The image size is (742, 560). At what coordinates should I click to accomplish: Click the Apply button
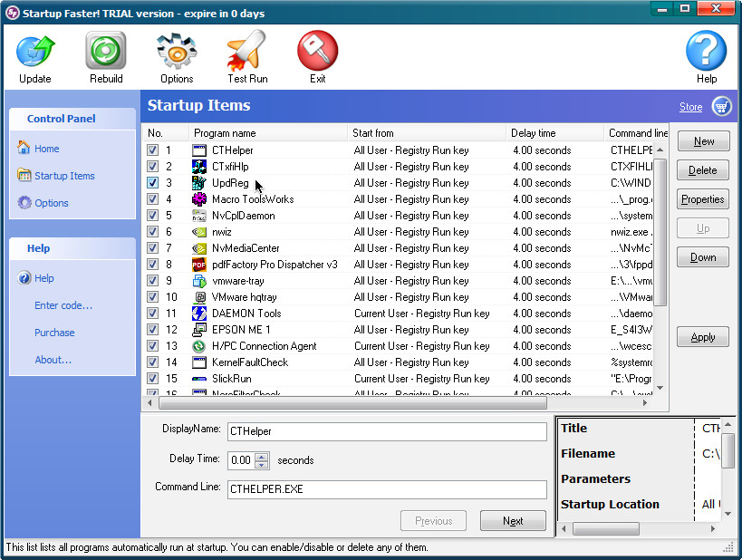(703, 337)
